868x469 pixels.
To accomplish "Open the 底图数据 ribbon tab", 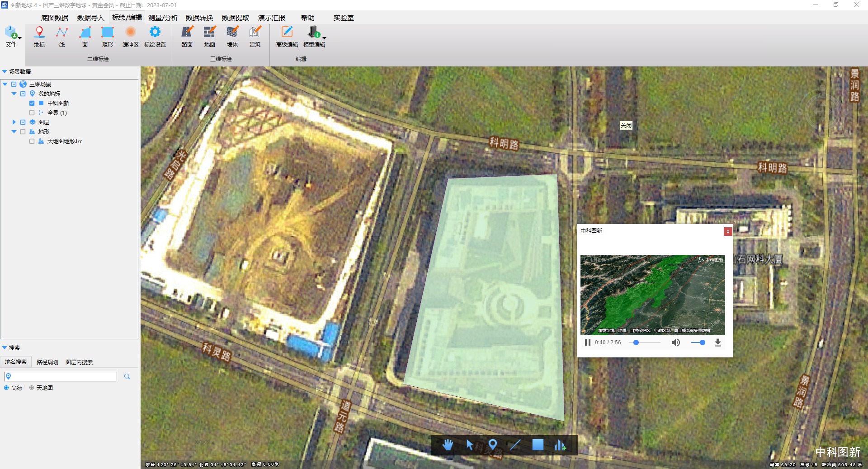I will [x=55, y=18].
